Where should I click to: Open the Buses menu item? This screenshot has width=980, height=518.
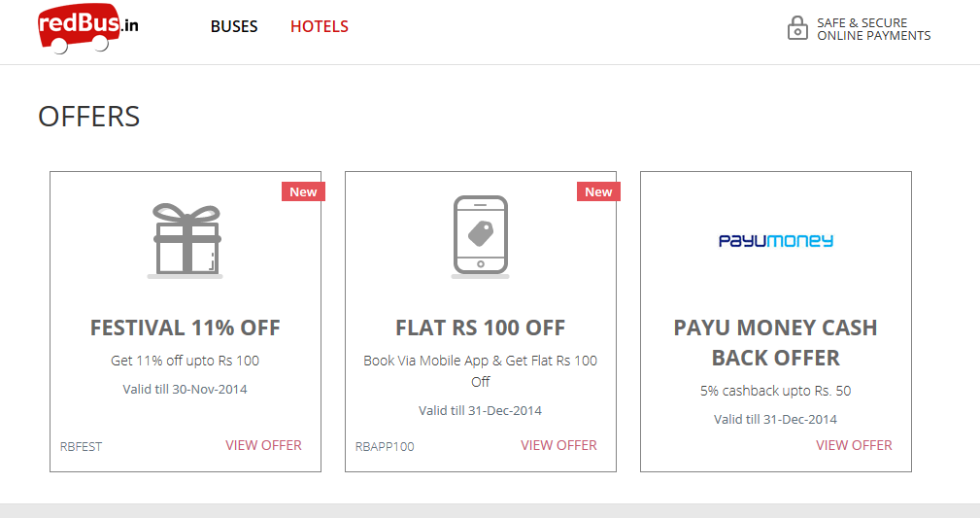tap(234, 27)
